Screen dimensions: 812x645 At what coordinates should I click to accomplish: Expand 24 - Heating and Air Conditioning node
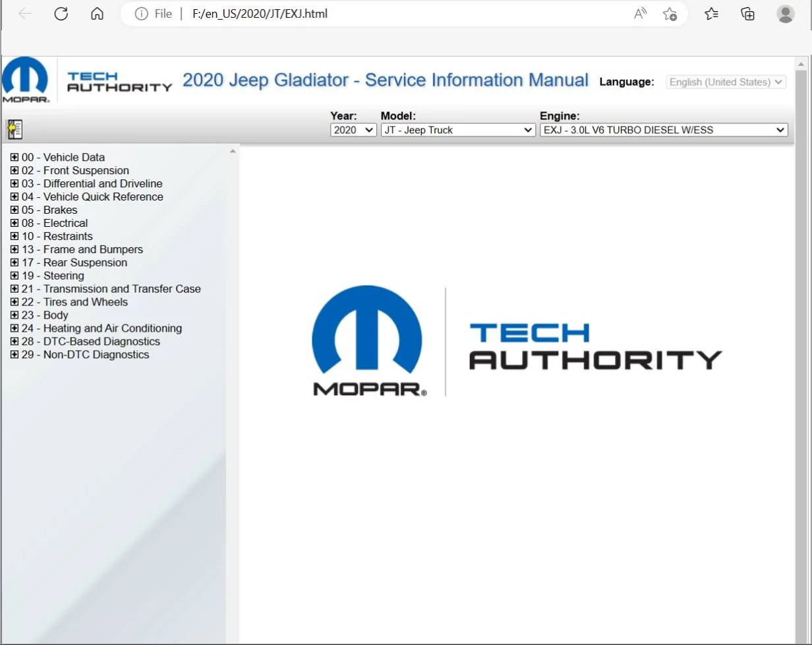(14, 328)
